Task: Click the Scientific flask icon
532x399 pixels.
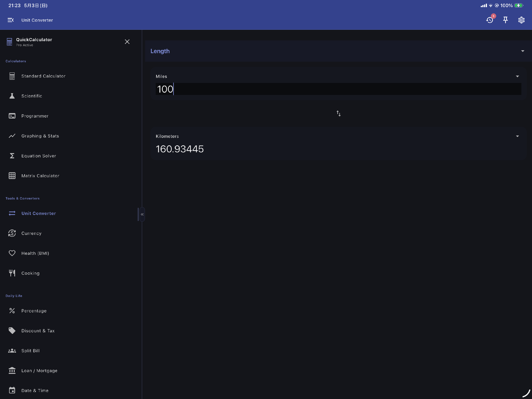Action: 12,96
